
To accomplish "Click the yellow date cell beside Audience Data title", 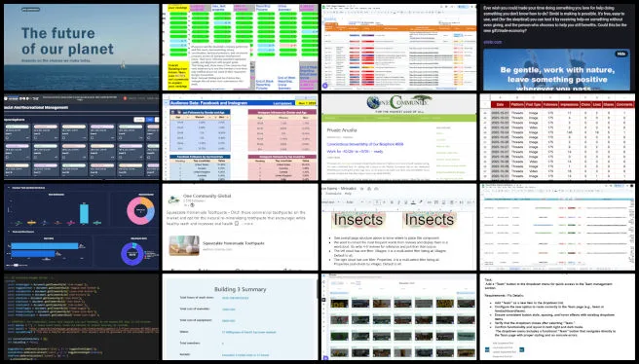I will 305,103.
